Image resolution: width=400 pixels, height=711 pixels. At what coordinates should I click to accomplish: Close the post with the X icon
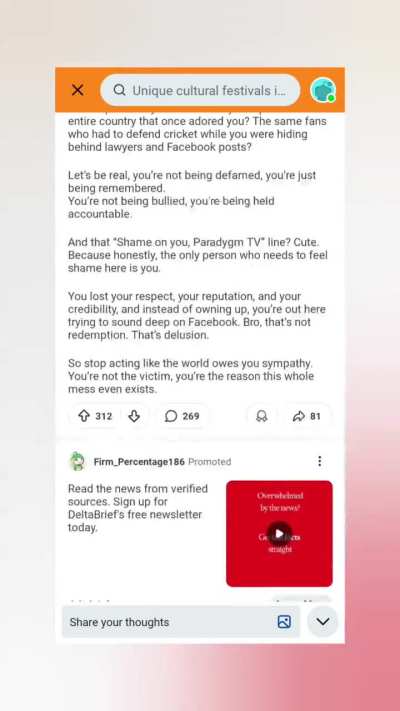pos(78,90)
